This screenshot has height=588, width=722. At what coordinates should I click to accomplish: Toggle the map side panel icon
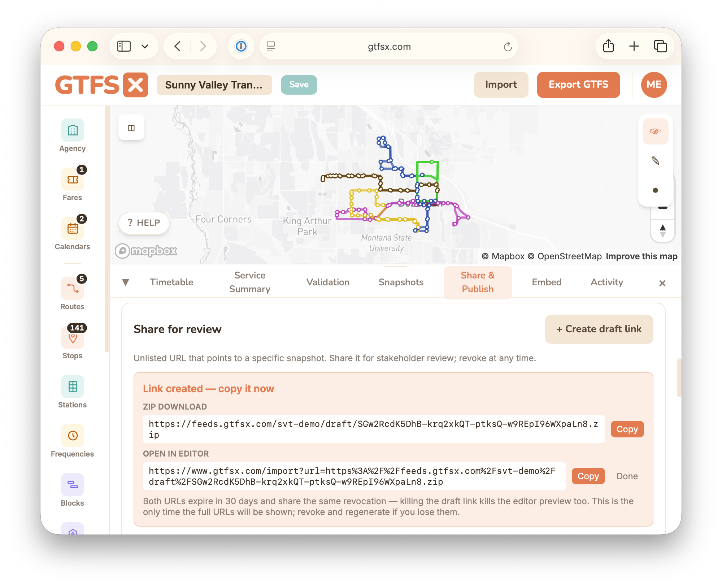coord(131,128)
